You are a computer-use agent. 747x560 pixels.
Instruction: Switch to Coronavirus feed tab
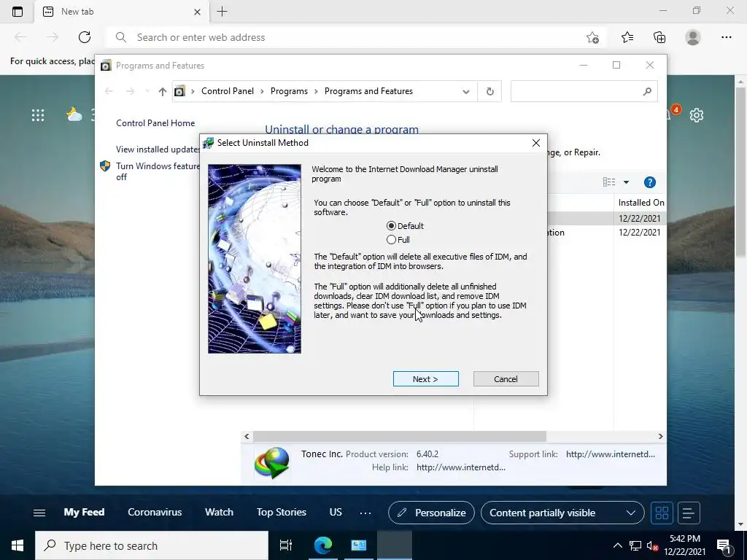tap(155, 512)
